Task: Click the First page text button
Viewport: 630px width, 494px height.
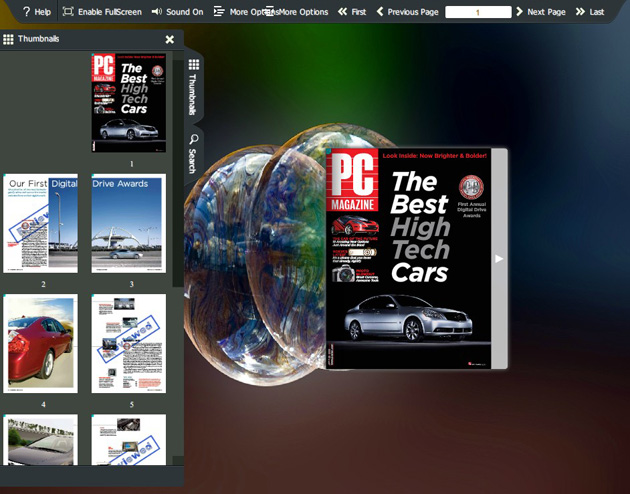Action: pyautogui.click(x=359, y=12)
